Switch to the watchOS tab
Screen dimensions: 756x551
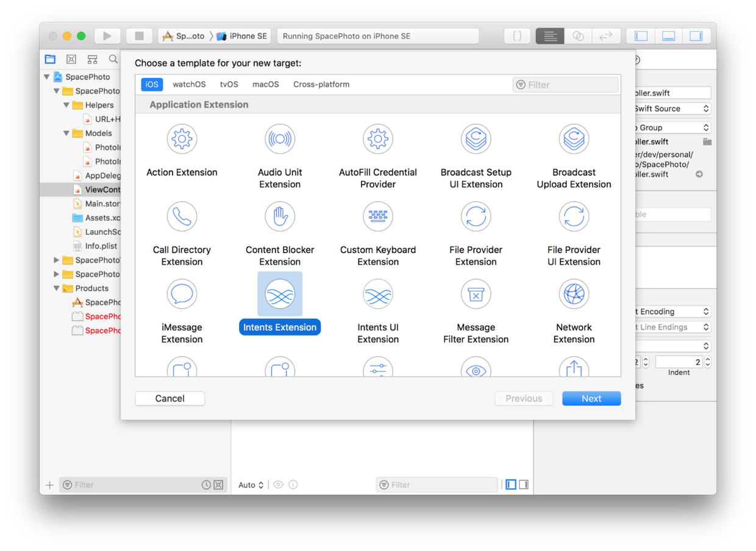pos(189,85)
